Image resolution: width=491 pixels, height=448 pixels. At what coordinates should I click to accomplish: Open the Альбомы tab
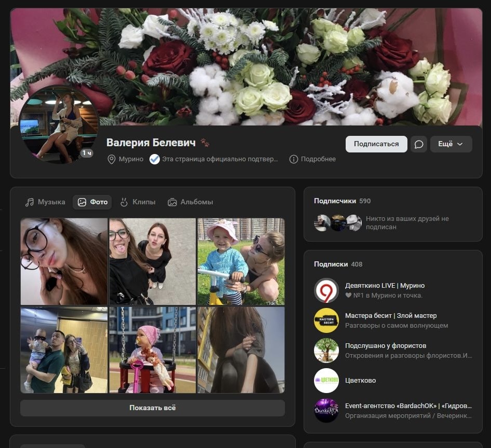click(x=190, y=202)
